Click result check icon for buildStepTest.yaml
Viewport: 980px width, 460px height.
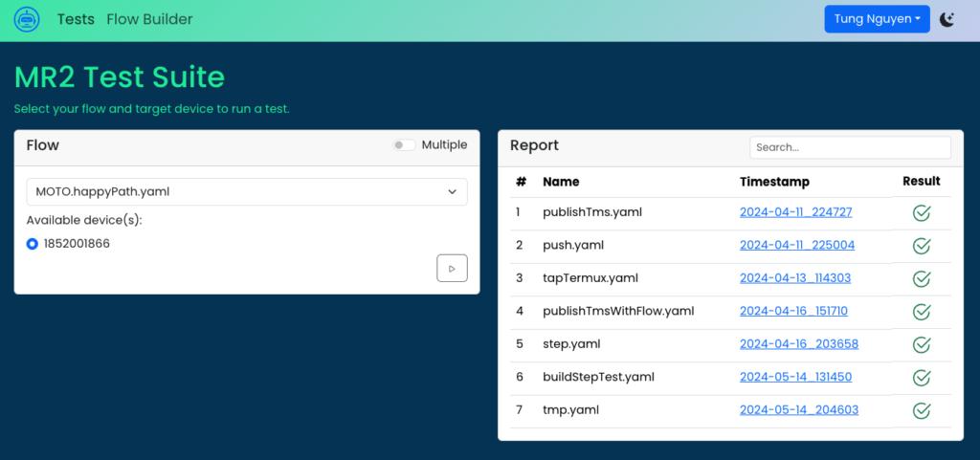(922, 378)
